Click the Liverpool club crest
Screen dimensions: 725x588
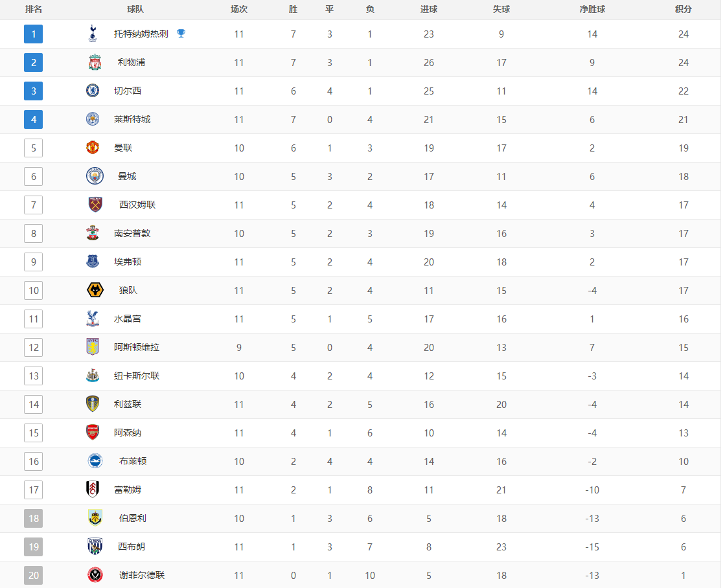tap(95, 62)
